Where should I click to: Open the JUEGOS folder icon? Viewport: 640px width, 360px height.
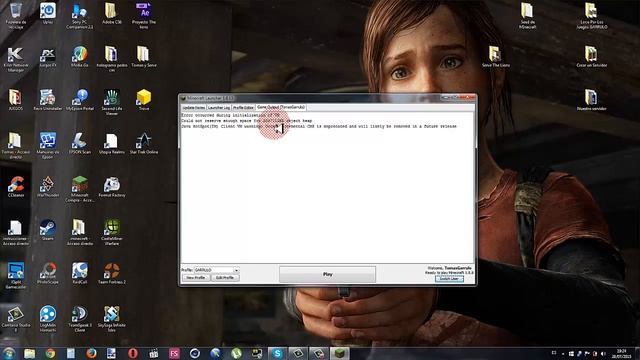point(16,100)
